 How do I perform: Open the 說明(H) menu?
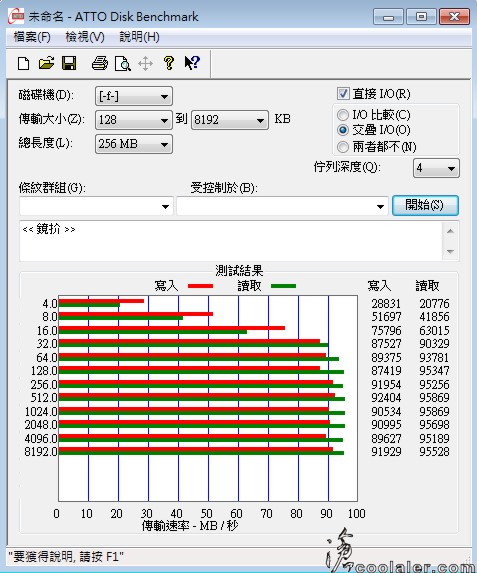pyautogui.click(x=139, y=37)
